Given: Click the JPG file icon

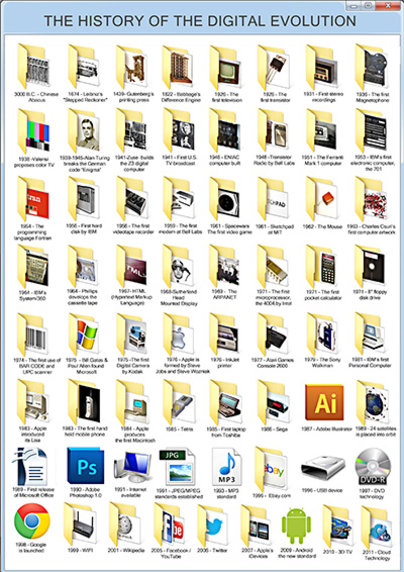Looking at the screenshot, I should (x=177, y=468).
